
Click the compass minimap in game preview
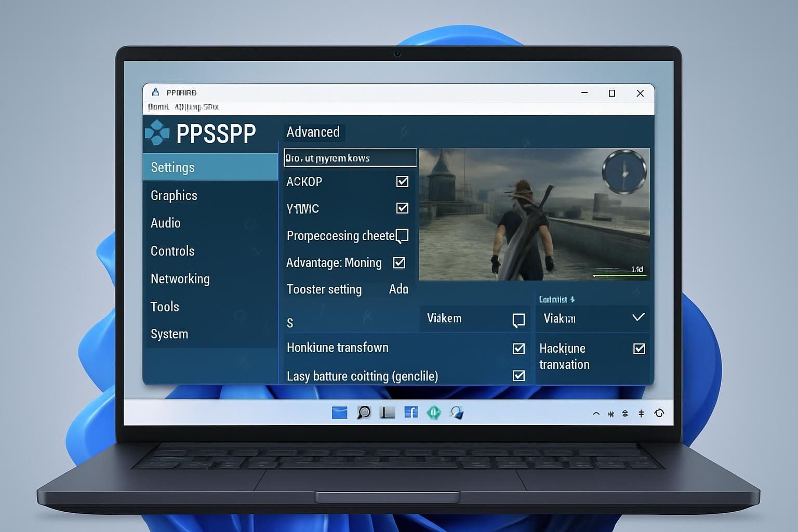click(x=624, y=172)
